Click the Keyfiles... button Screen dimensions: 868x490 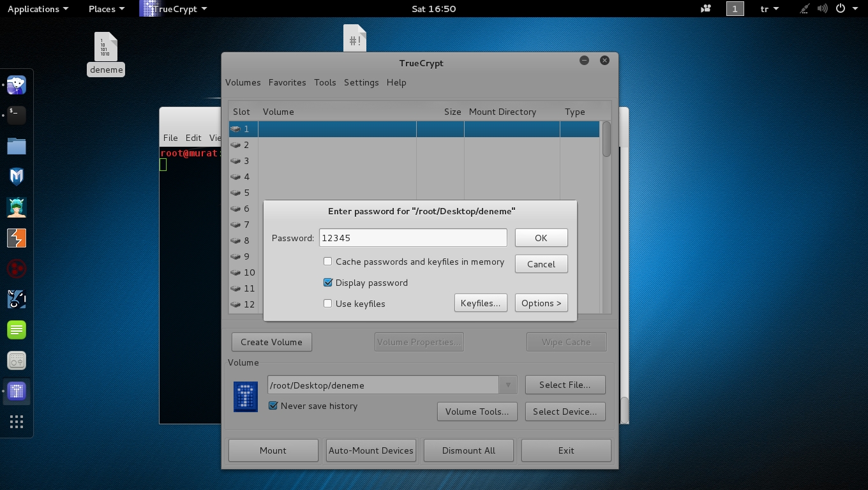point(481,303)
